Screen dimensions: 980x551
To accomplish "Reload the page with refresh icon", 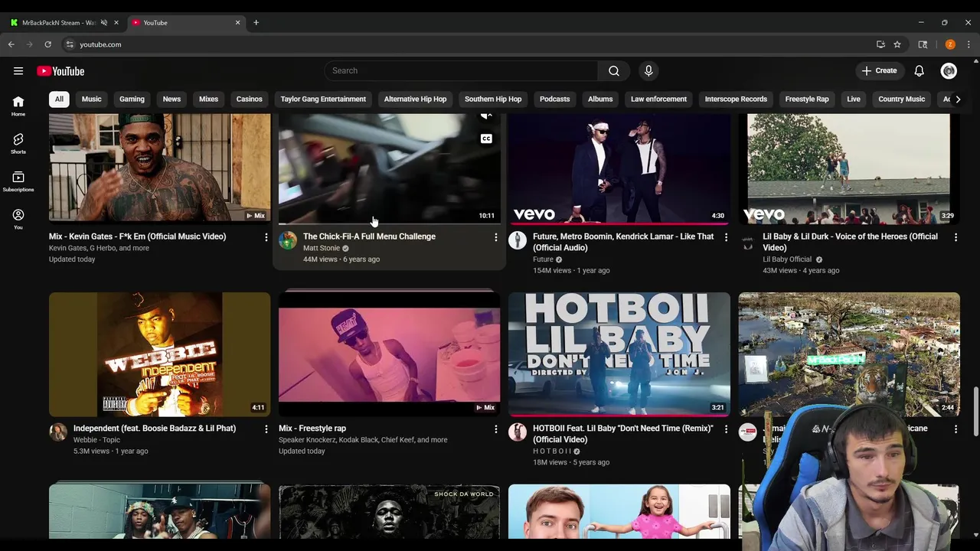I will pos(47,44).
